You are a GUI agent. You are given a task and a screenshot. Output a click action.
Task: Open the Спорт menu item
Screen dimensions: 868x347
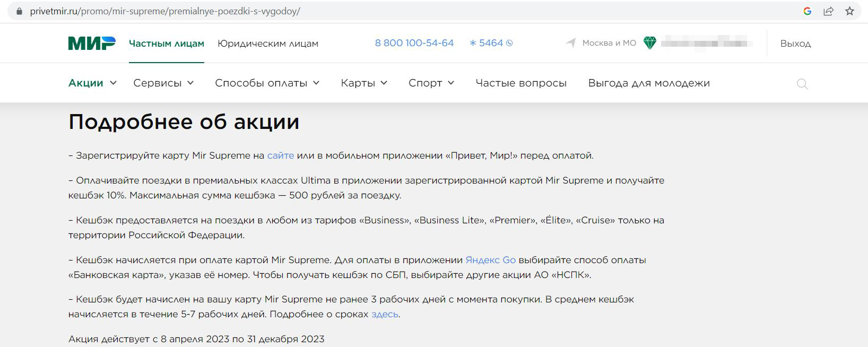[x=426, y=83]
